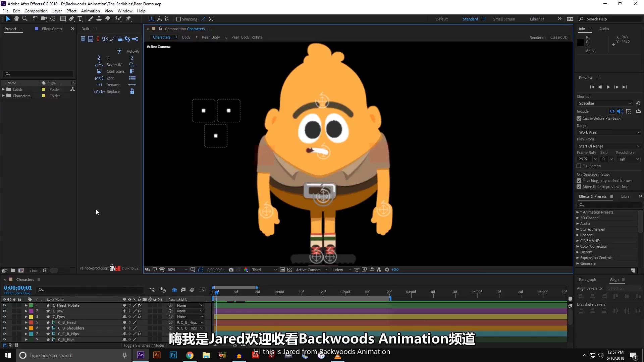The width and height of the screenshot is (644, 362).
Task: Click the current time indicator in timeline
Action: click(216, 292)
